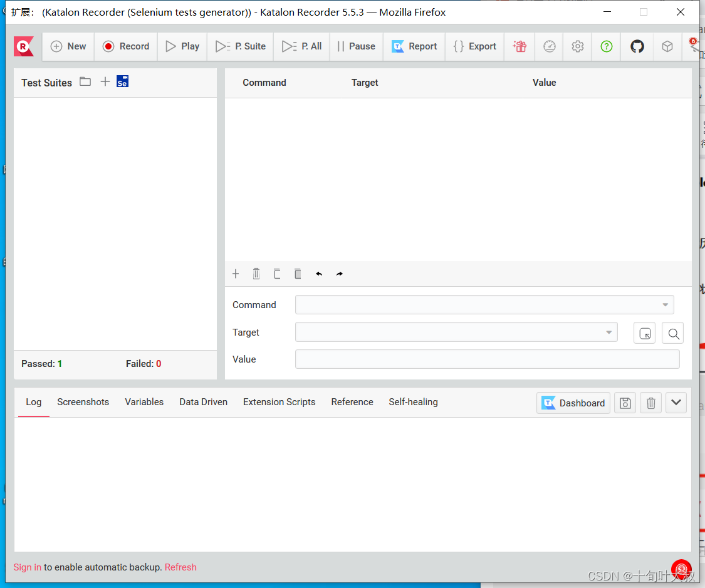Play the current test case

[182, 46]
